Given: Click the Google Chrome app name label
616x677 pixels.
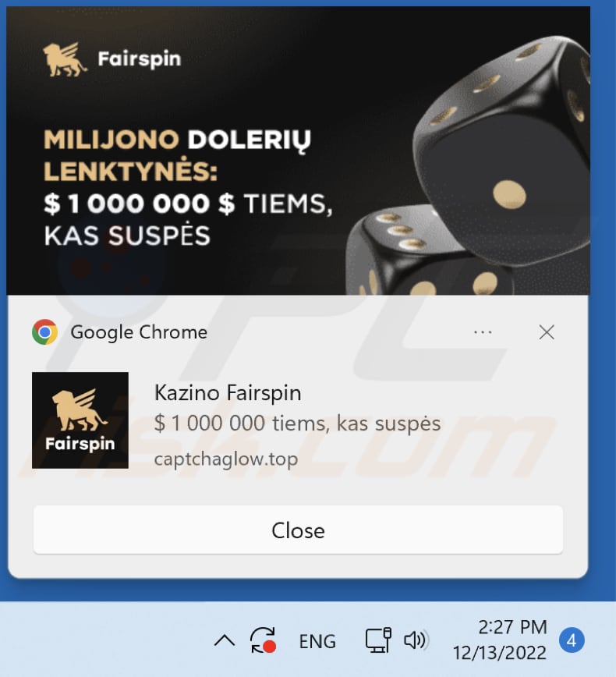Looking at the screenshot, I should coord(139,332).
